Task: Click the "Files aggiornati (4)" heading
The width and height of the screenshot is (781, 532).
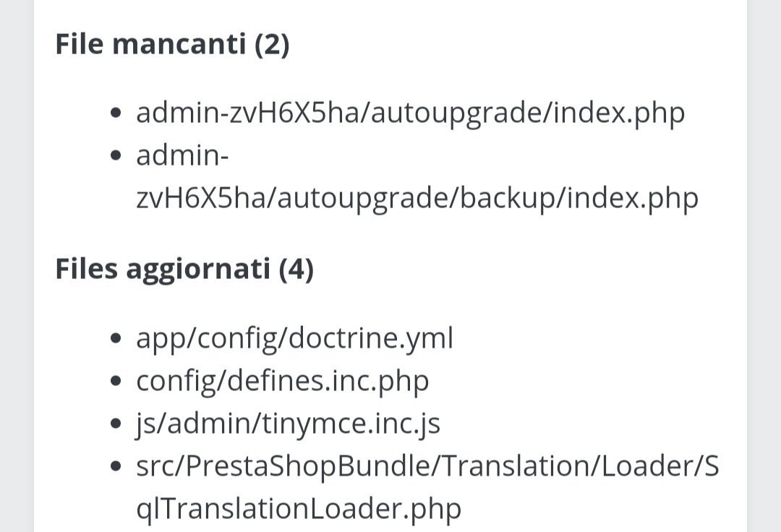Action: pos(184,269)
